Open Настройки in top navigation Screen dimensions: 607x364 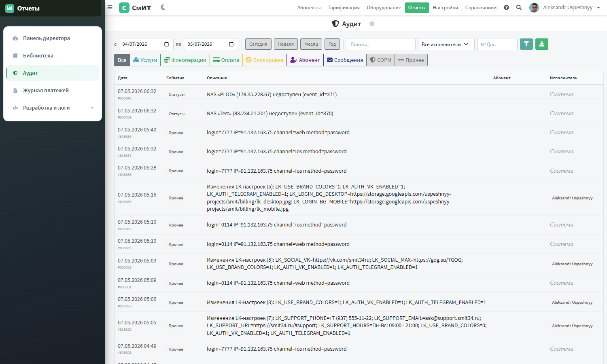click(445, 8)
